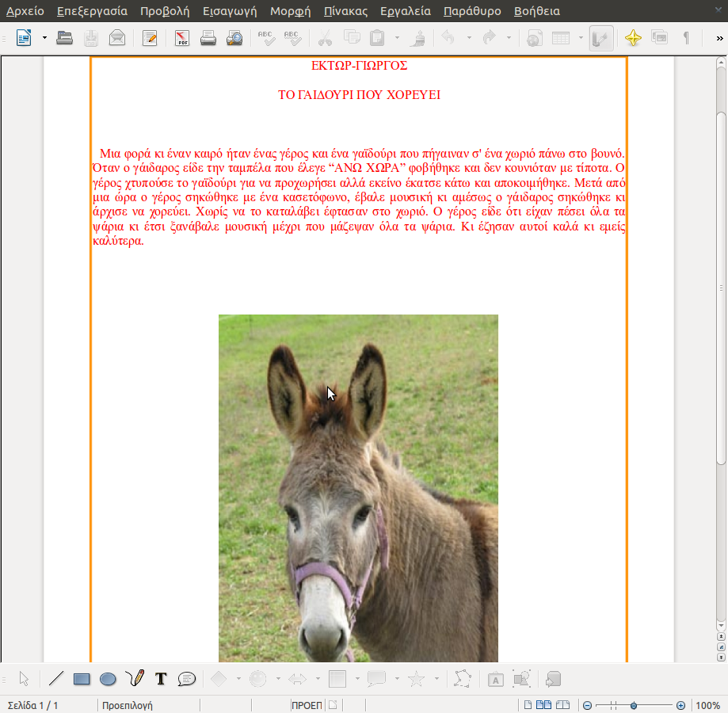Export directly as PDF
Image resolution: width=728 pixels, height=713 pixels.
tap(182, 37)
